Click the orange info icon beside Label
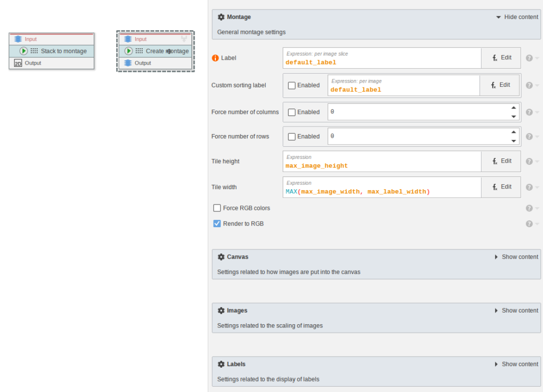The image size is (543, 392). (215, 58)
